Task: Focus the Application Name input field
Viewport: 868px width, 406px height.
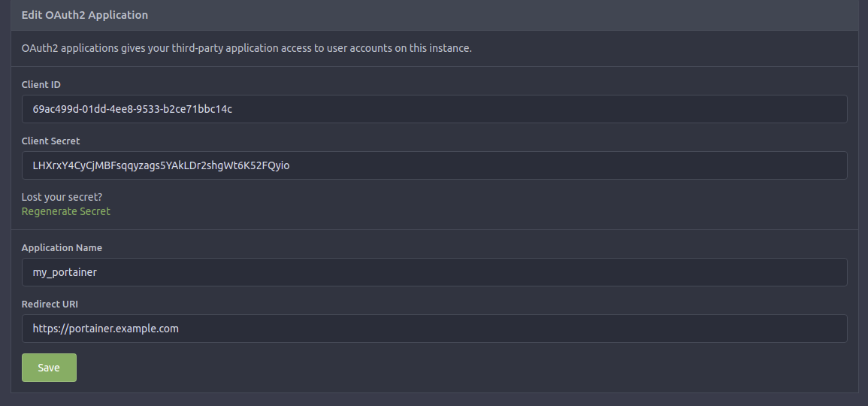Action: tap(434, 272)
